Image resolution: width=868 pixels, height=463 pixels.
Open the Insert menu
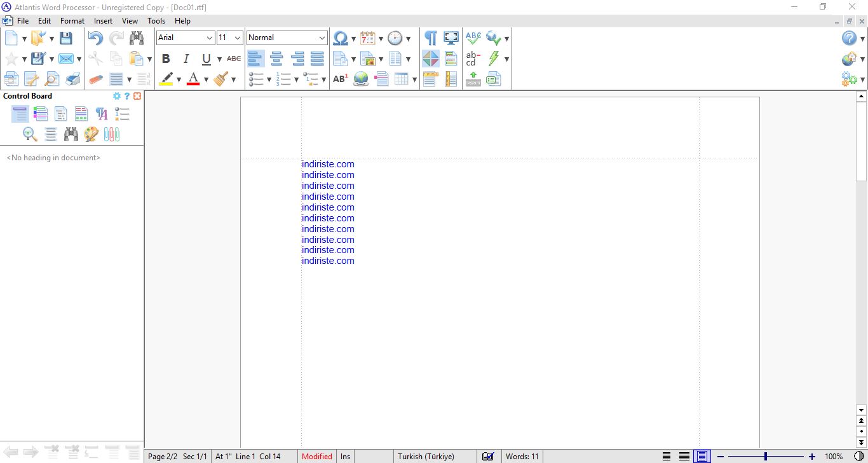click(103, 21)
